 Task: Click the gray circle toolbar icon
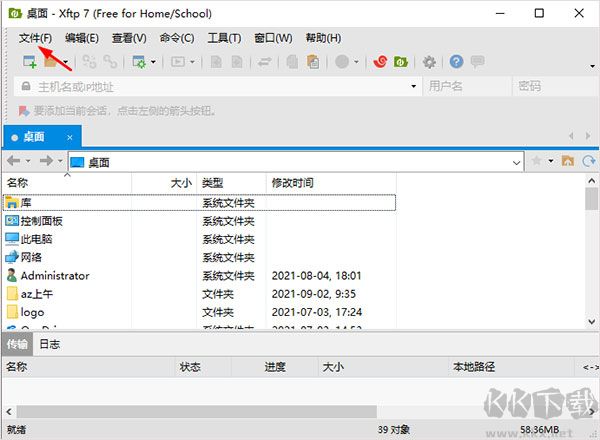(x=342, y=62)
